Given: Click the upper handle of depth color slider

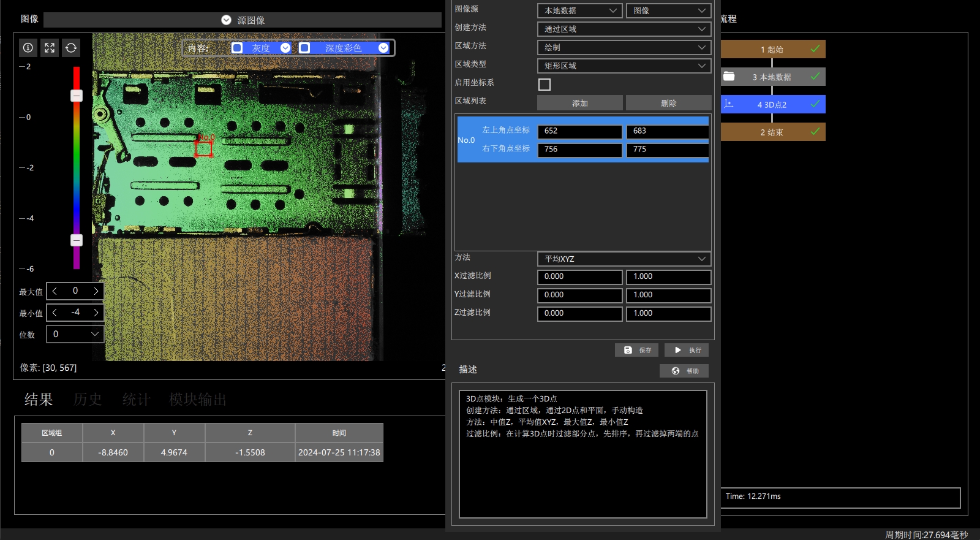Looking at the screenshot, I should coord(77,96).
